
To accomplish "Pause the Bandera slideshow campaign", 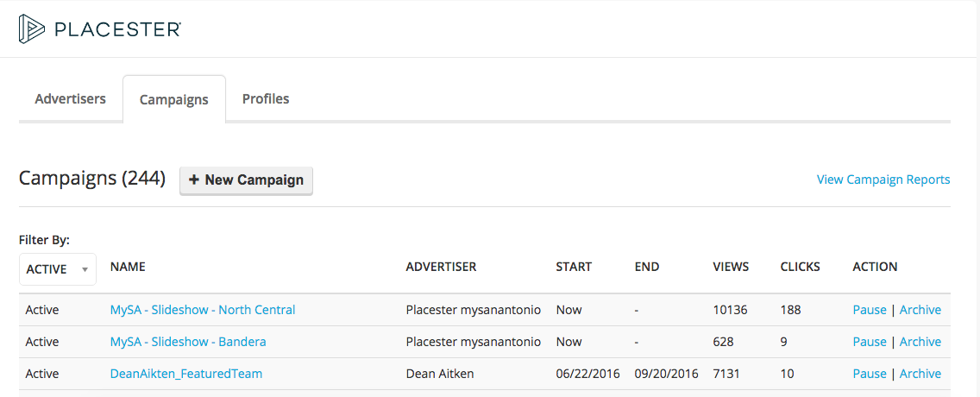I will [870, 342].
